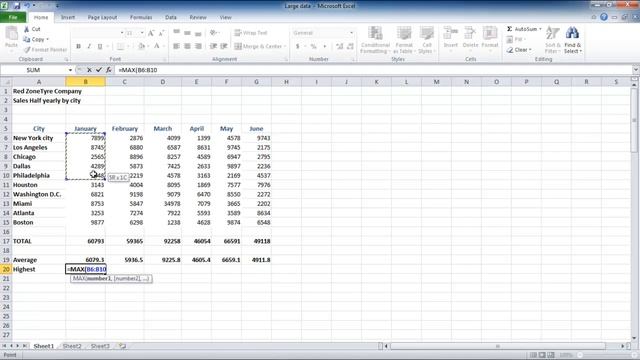
Task: Click the Accounting dollar format icon
Action: point(298,47)
